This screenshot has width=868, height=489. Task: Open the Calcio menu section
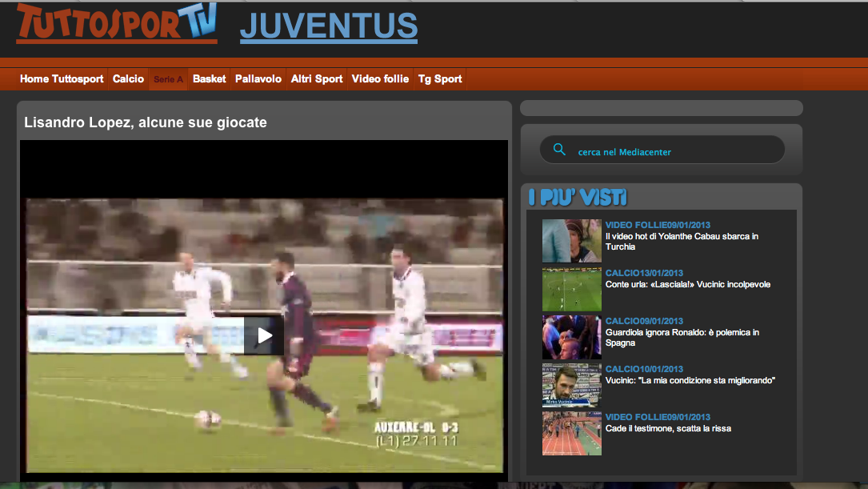[x=128, y=79]
